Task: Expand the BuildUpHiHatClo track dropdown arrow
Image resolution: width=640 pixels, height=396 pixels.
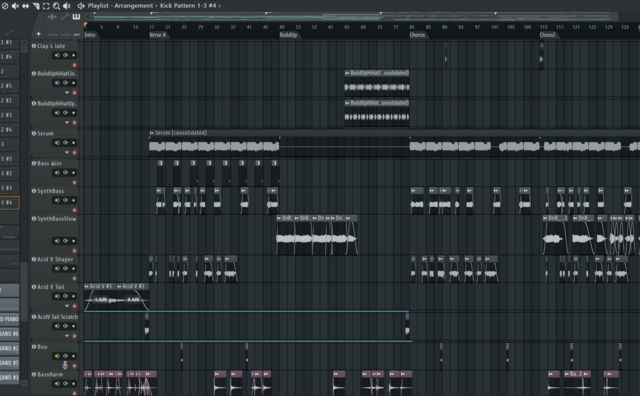Action: pos(67,93)
